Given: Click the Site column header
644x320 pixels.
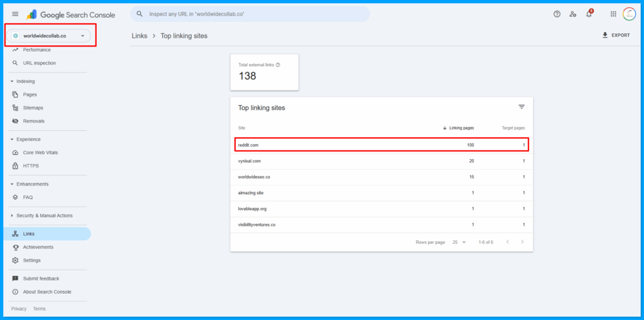Looking at the screenshot, I should click(x=241, y=128).
